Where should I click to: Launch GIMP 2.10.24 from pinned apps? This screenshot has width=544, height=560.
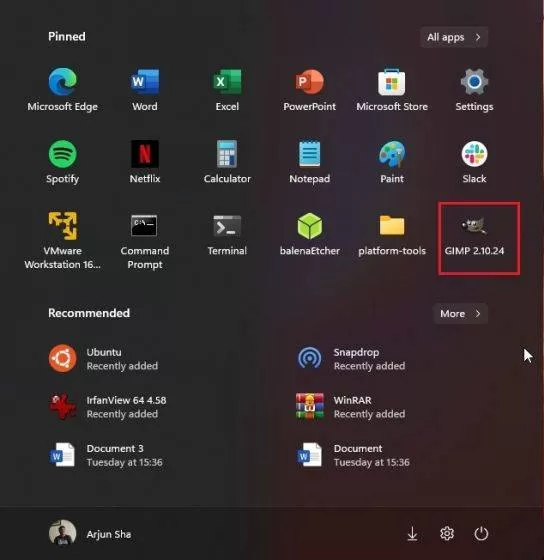pyautogui.click(x=474, y=236)
